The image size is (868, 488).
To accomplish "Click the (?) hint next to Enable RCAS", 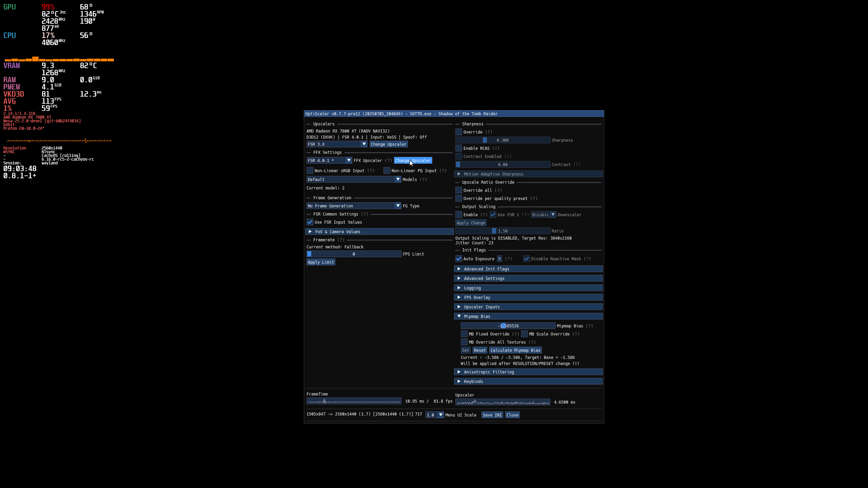I will point(496,148).
